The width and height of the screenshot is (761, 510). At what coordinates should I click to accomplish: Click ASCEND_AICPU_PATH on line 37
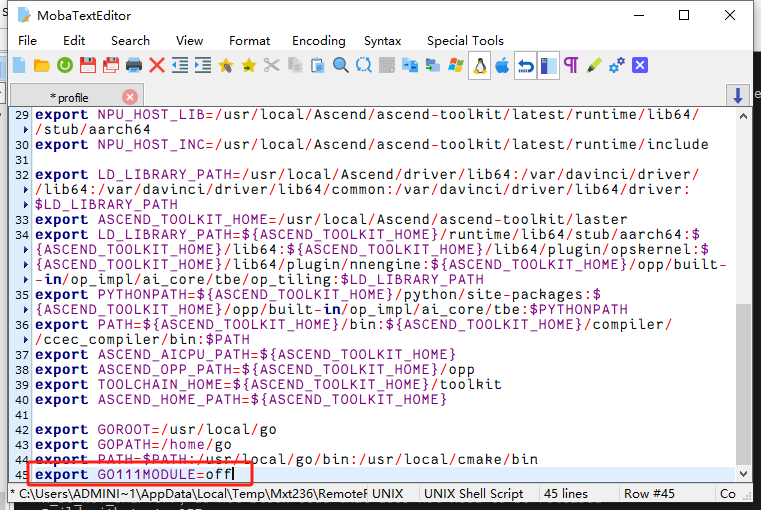[174, 354]
